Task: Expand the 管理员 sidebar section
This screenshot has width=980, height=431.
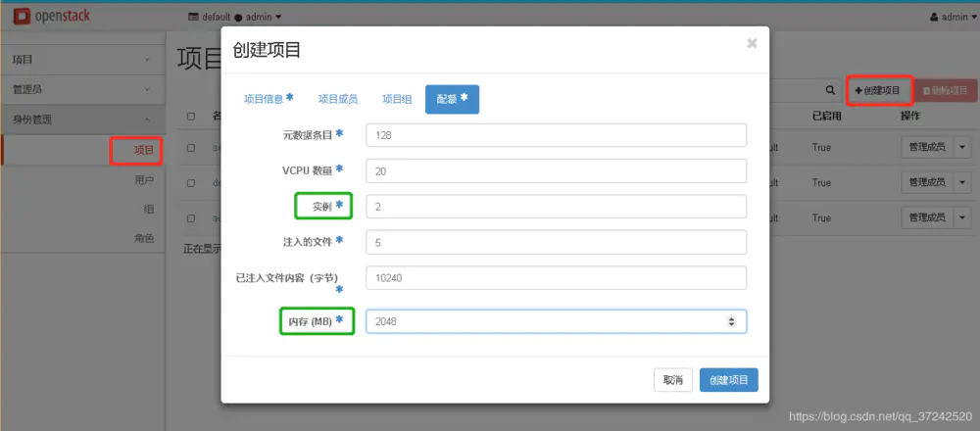Action: click(82, 89)
